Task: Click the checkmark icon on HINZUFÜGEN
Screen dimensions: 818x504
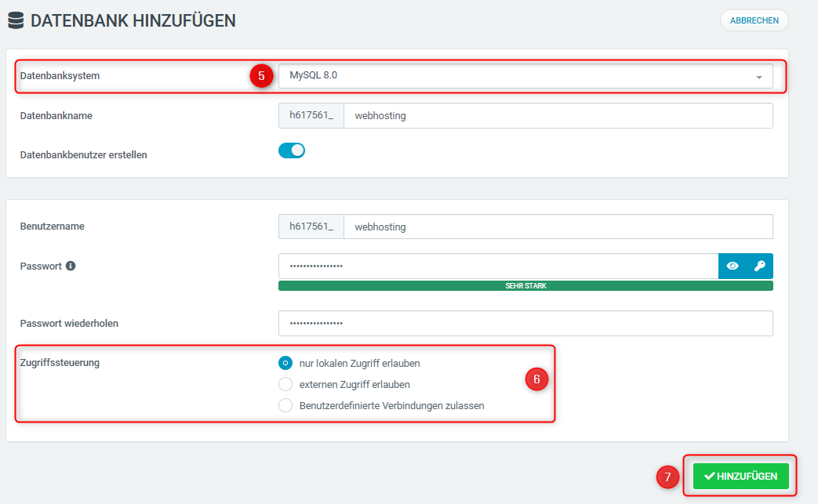Action: click(x=708, y=476)
